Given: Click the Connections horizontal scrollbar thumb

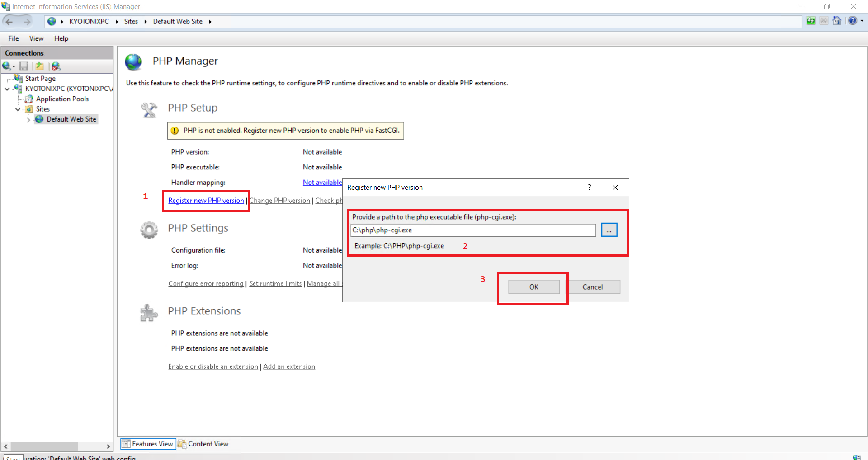Looking at the screenshot, I should [x=44, y=446].
